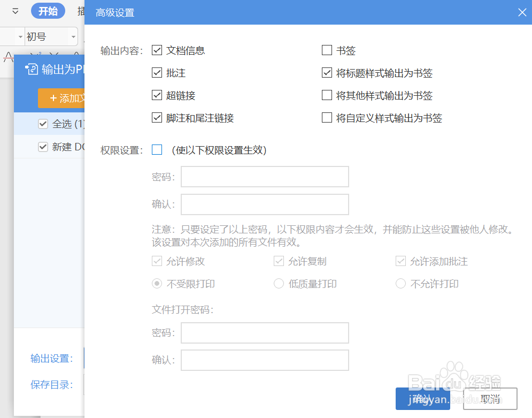Screen dimensions: 532x418
Task: Check 将其他样式输出为书签
Action: (327, 95)
